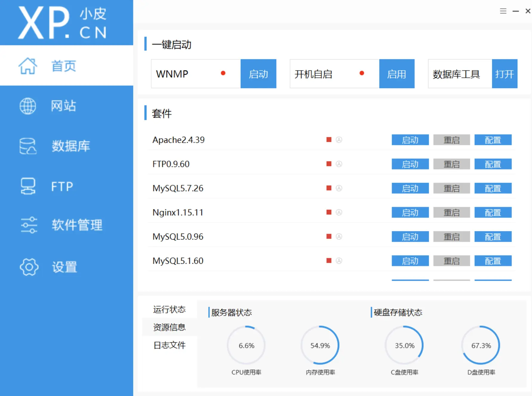Click the MySQL5.1.60 red stopped indicator
The width and height of the screenshot is (532, 396).
pos(329,260)
